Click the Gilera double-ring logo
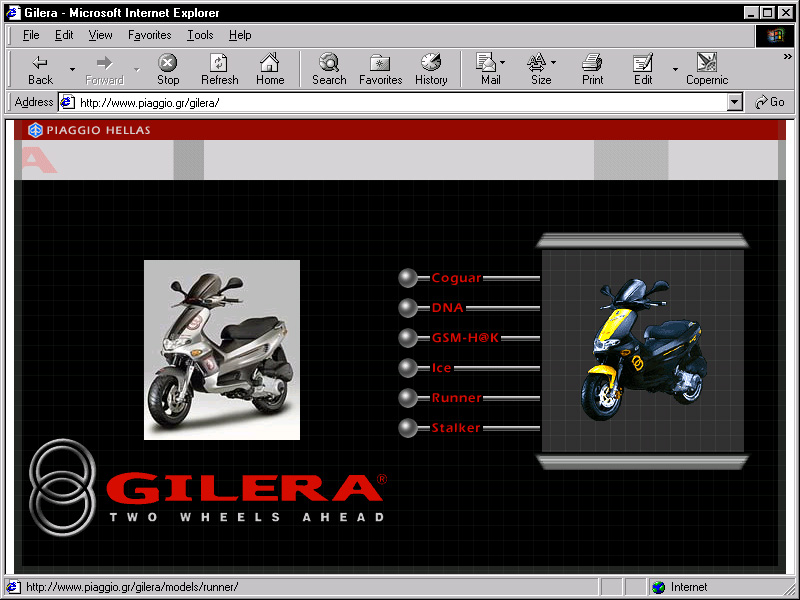This screenshot has height=600, width=800. point(62,487)
